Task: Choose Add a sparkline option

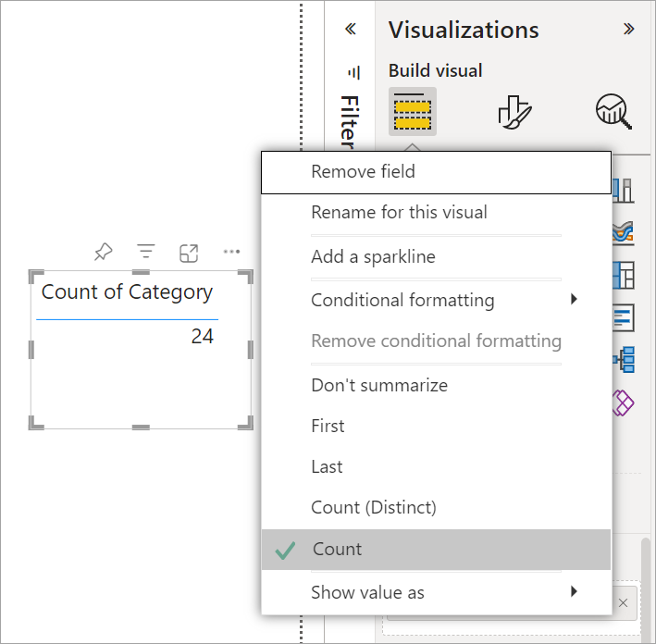Action: [437, 256]
